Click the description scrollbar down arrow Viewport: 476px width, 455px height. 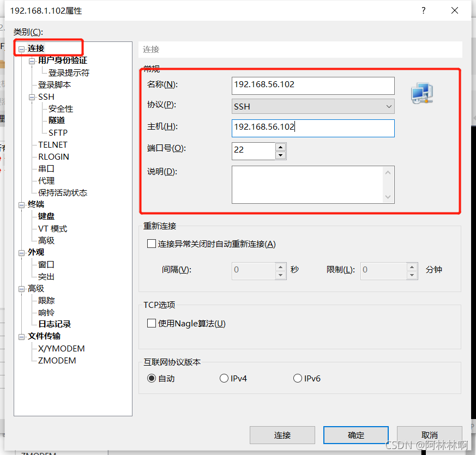coord(388,197)
